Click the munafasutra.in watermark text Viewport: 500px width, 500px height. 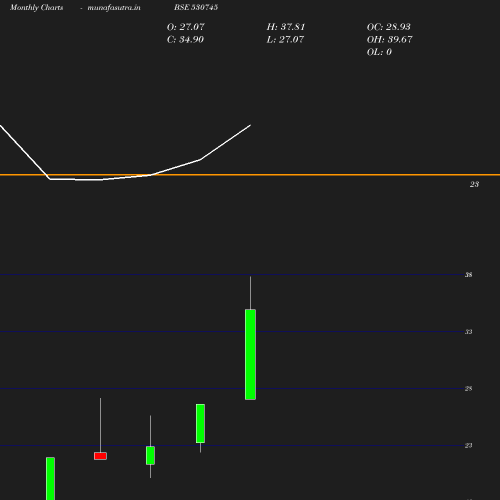click(x=114, y=7)
